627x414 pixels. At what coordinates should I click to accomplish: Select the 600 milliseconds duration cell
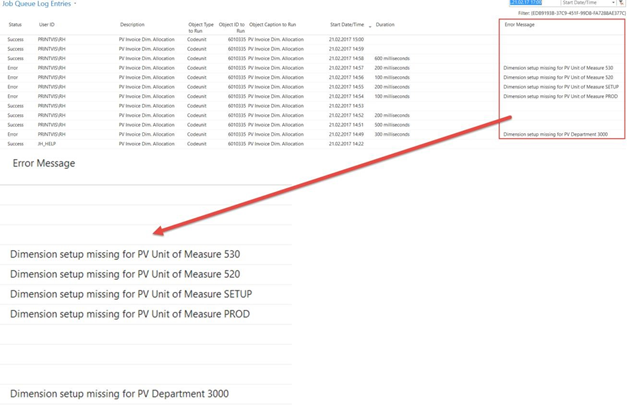(392, 58)
